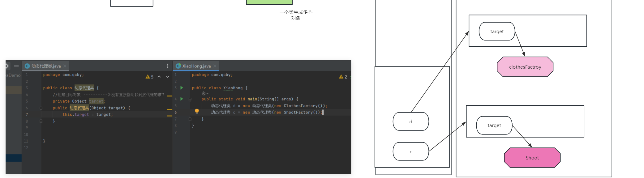The image size is (644, 178).
Task: Open the warning count 2 inspection widget
Action: [x=343, y=77]
